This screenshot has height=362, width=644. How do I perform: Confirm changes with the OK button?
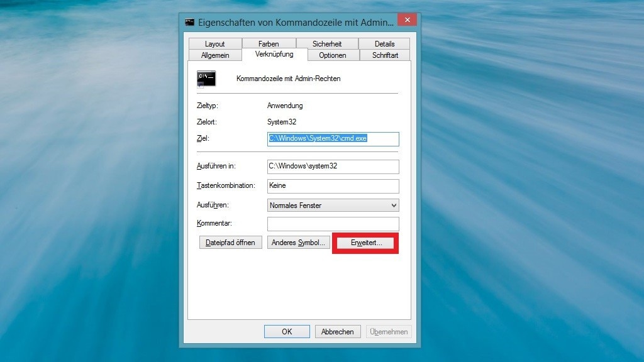(287, 331)
